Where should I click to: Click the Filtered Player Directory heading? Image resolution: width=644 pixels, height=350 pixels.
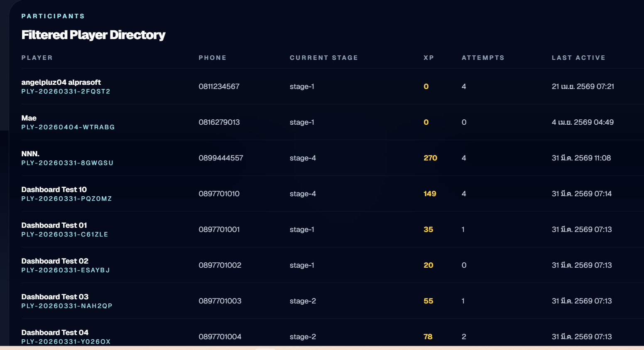point(93,35)
